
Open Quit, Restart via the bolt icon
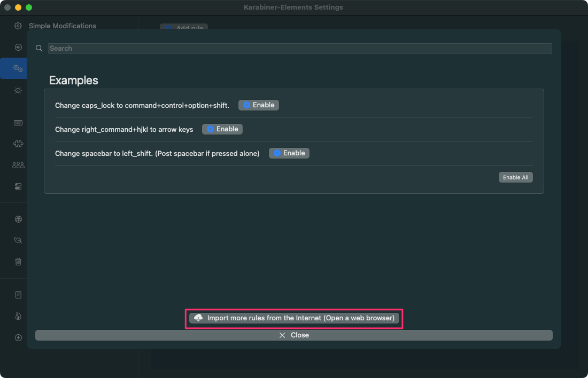[x=18, y=337]
